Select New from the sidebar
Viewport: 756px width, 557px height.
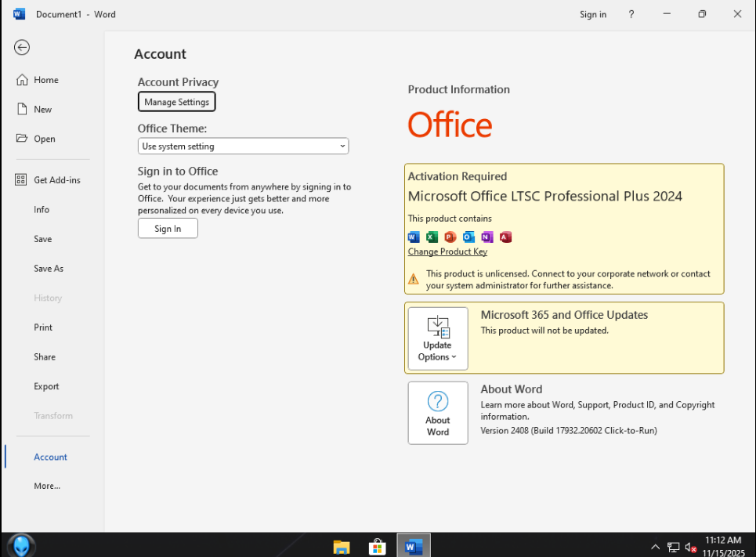pyautogui.click(x=42, y=110)
